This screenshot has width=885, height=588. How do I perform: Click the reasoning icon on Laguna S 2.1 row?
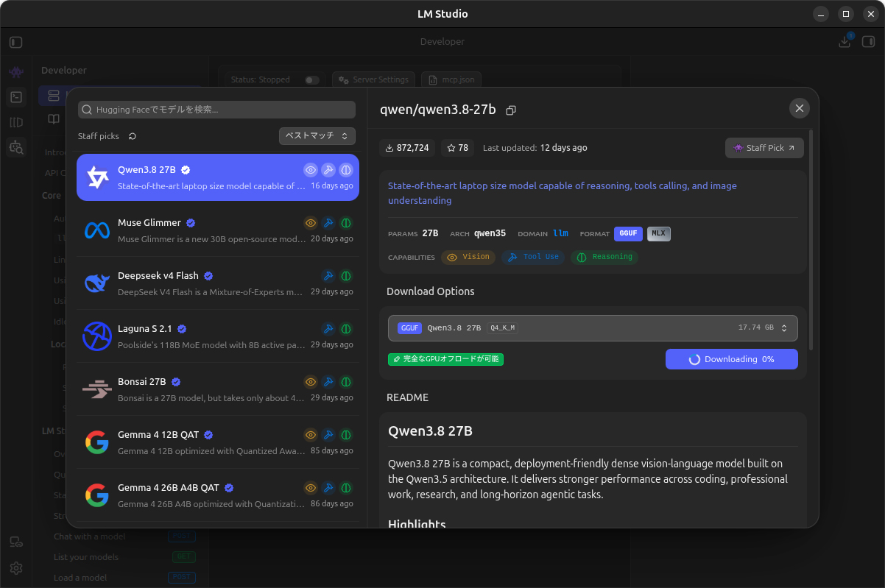(346, 329)
